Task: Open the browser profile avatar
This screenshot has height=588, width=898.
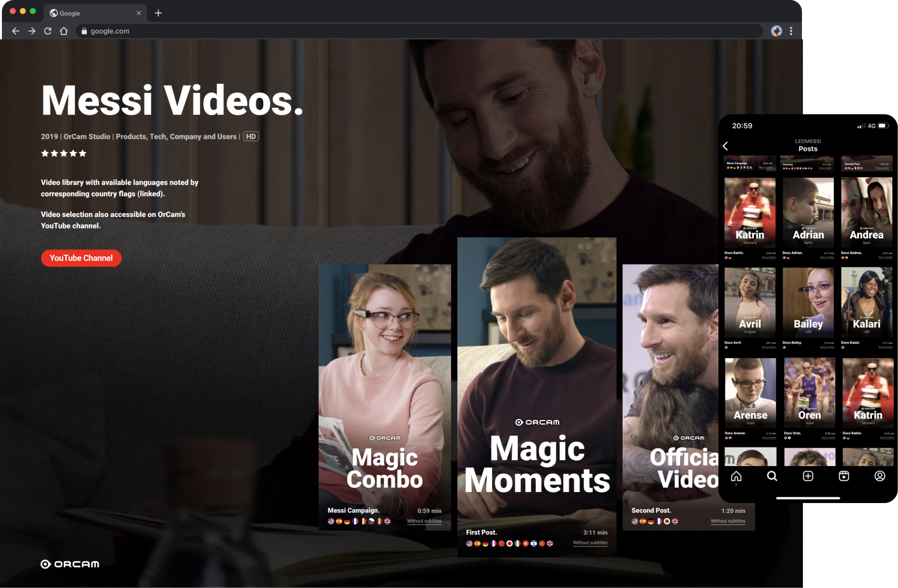Action: pos(777,31)
